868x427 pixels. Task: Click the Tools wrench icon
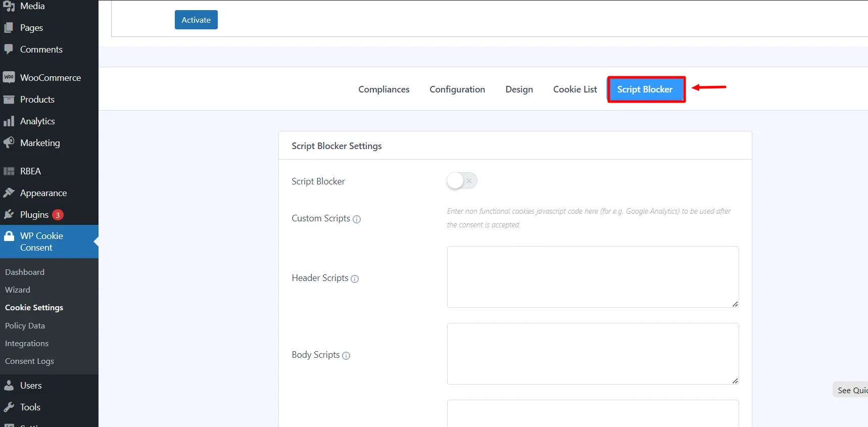point(9,407)
